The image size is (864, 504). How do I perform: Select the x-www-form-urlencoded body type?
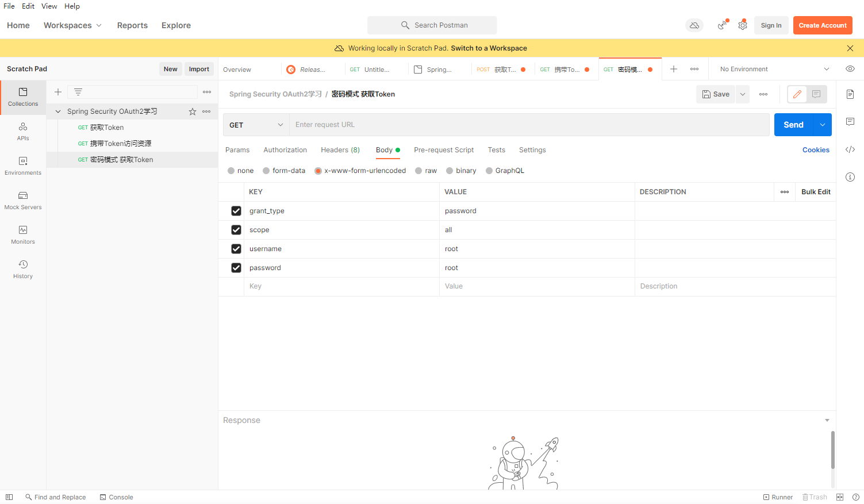pyautogui.click(x=318, y=171)
